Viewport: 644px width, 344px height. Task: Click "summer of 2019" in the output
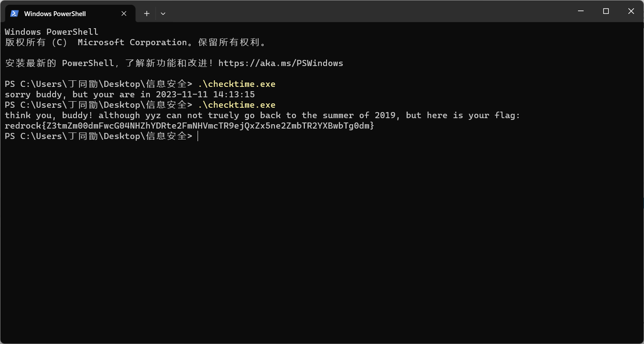coord(359,115)
